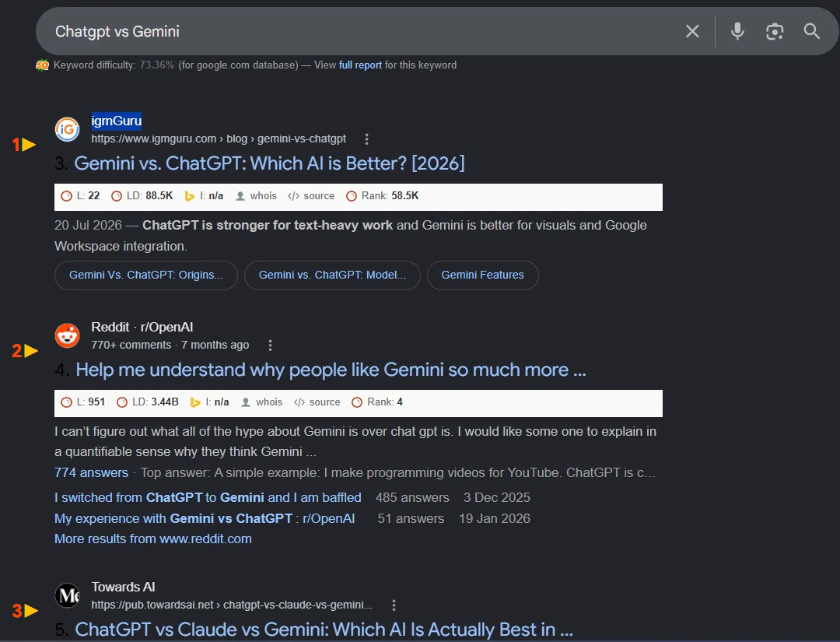
Task: Open search by image camera icon
Action: click(x=775, y=32)
